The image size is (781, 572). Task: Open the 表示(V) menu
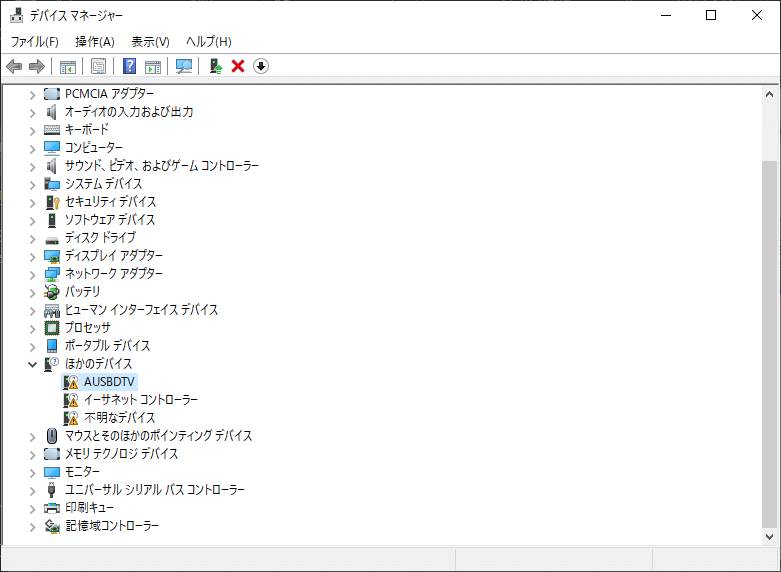click(x=150, y=41)
